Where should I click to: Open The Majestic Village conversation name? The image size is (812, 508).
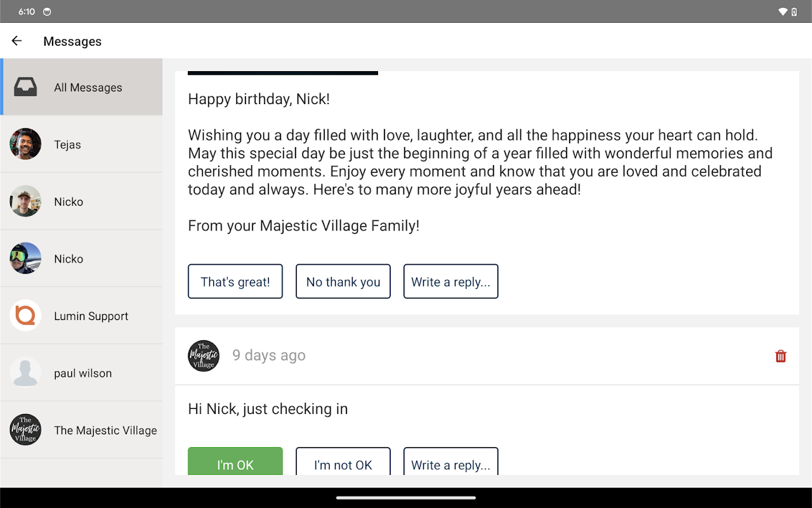(105, 431)
